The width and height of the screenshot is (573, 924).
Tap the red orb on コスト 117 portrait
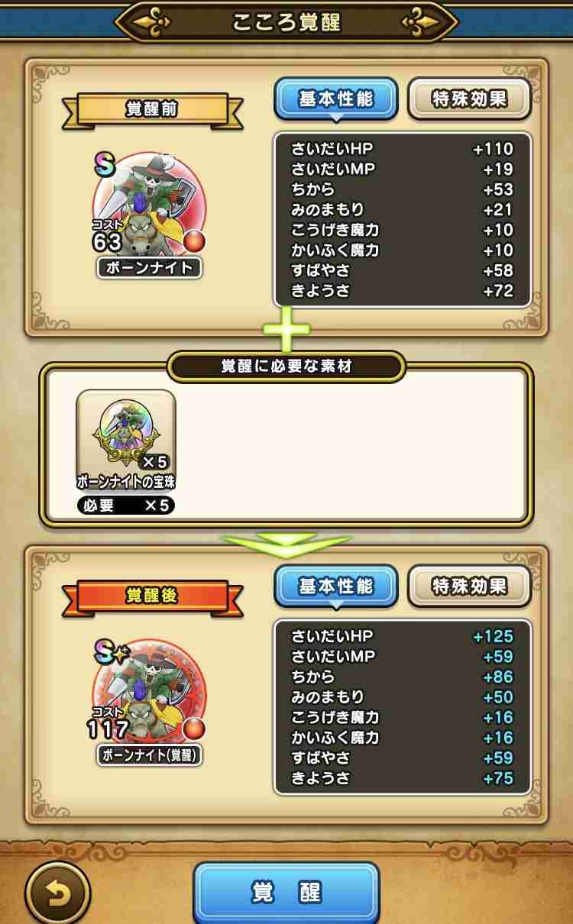click(195, 727)
